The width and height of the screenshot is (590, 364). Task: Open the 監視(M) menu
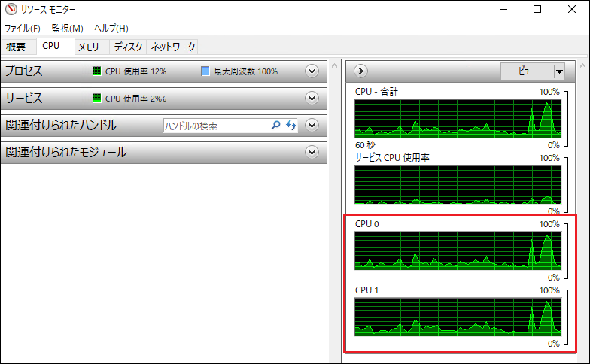click(67, 29)
